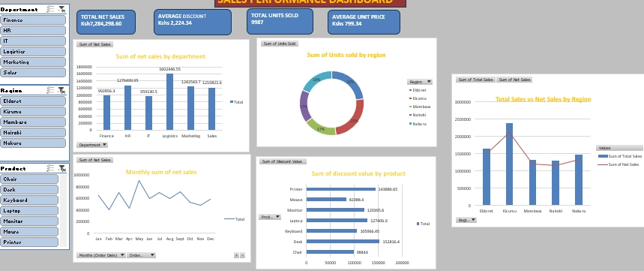
Task: Click the red Kisumu segment of the donut chart
Action: (351, 118)
